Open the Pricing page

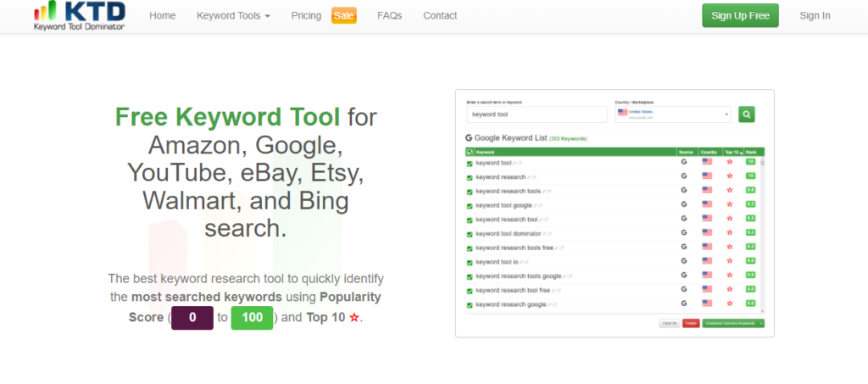click(x=306, y=15)
